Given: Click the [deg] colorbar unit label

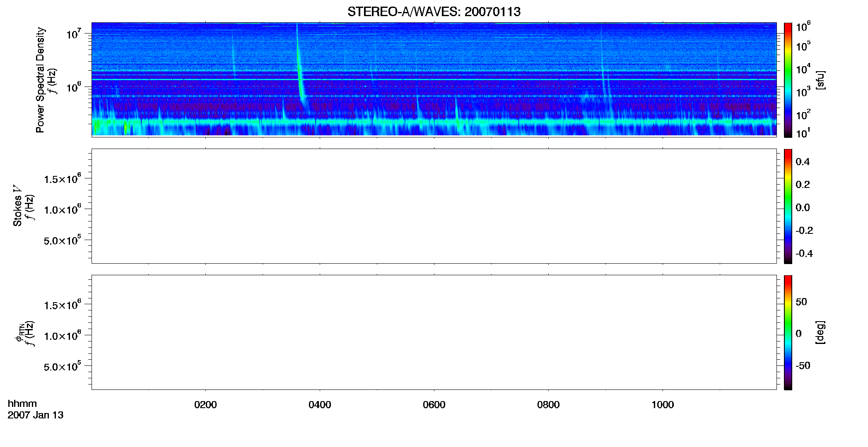Looking at the screenshot, I should 820,332.
